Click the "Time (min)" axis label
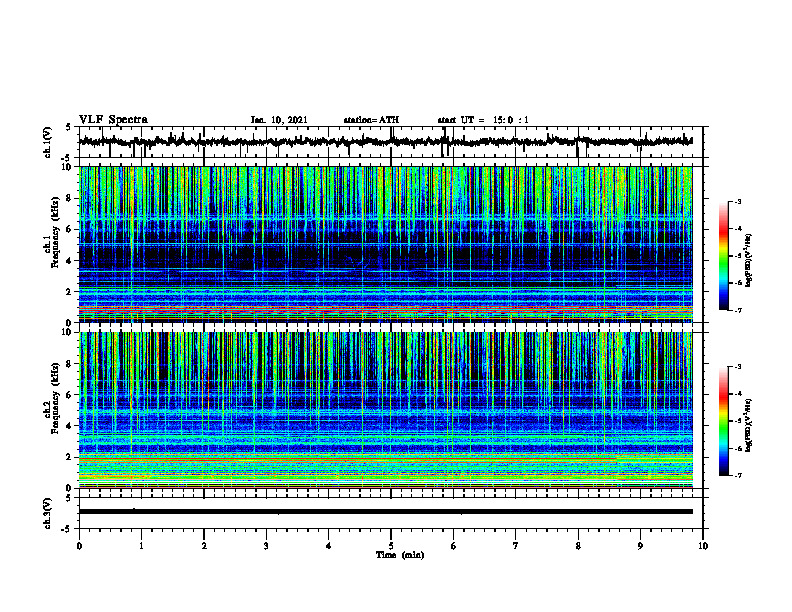 point(400,555)
